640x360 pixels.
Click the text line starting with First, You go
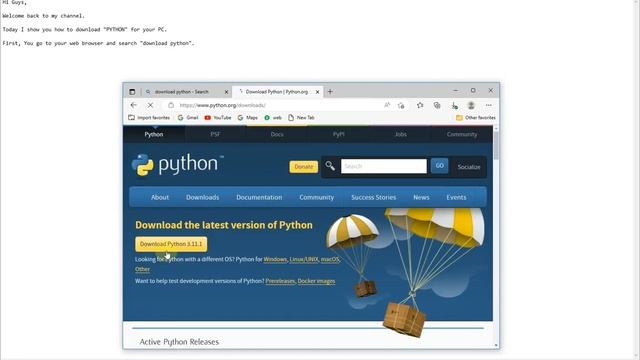(98, 43)
